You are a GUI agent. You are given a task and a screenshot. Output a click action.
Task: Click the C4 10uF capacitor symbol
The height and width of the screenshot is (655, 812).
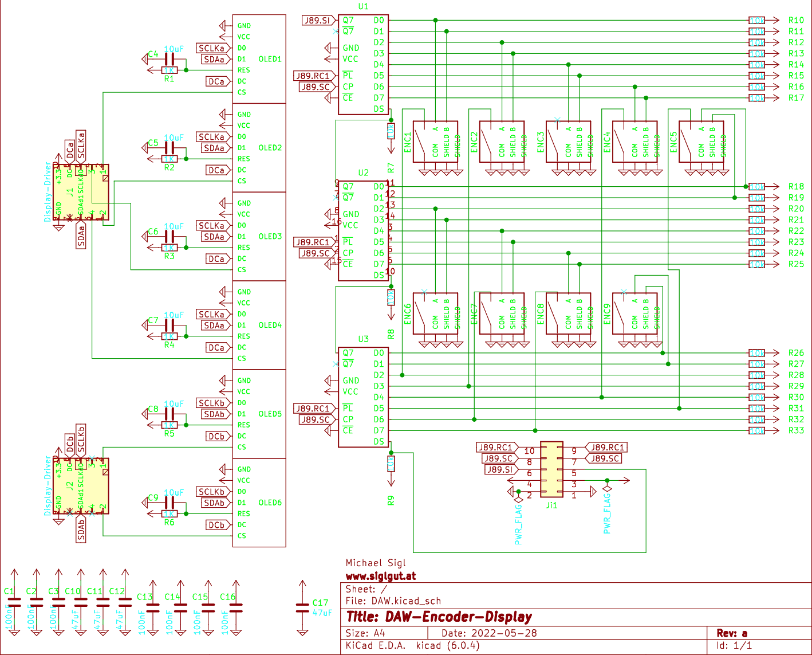[170, 58]
